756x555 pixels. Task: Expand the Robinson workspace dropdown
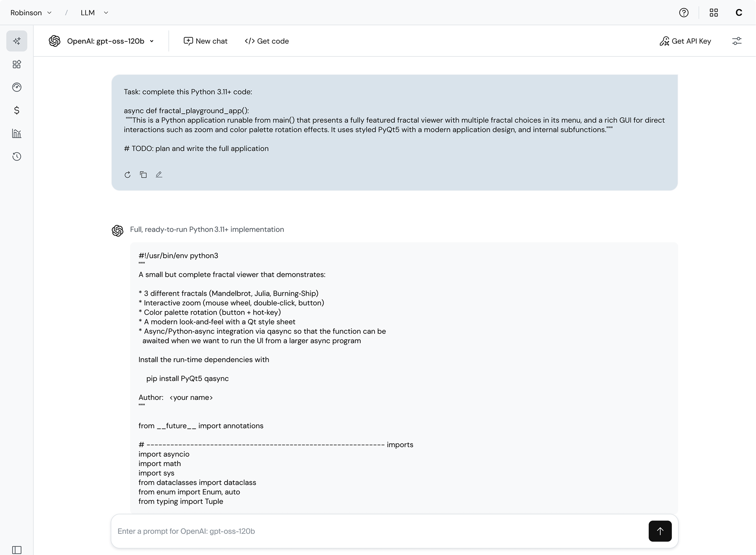(31, 13)
